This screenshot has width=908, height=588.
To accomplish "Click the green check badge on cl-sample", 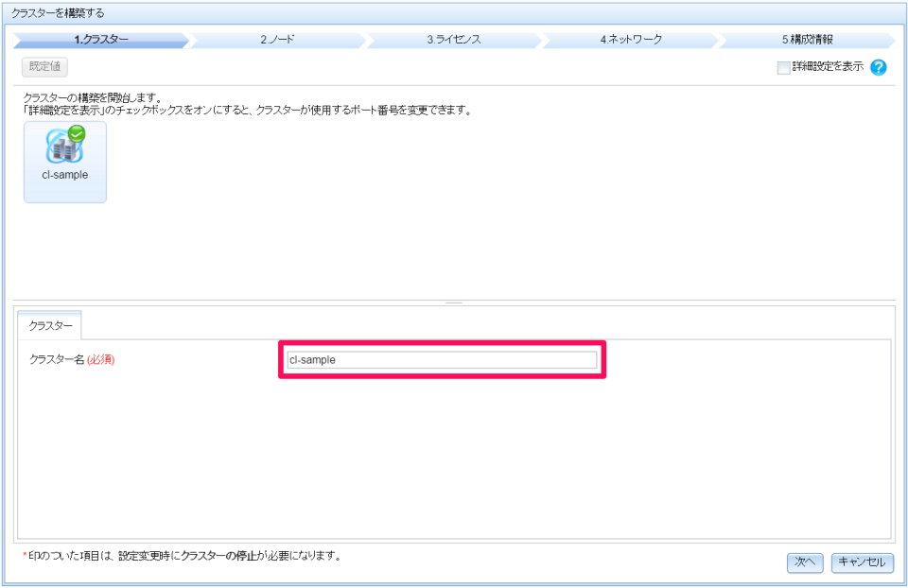I will coord(76,131).
